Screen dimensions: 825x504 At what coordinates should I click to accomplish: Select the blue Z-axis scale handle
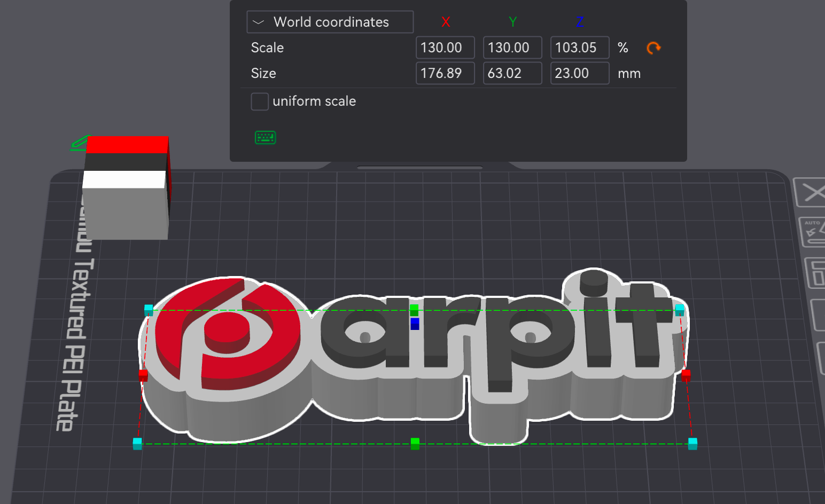click(415, 324)
